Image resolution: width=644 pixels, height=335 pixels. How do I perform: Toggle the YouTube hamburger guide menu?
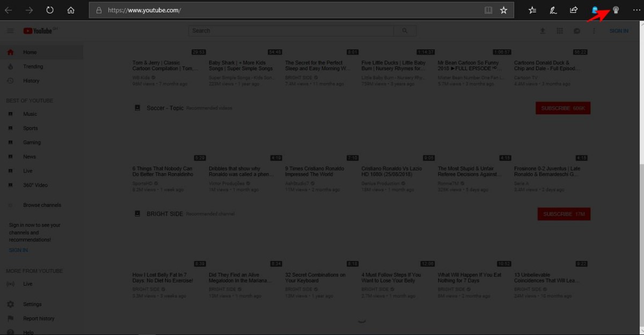point(10,31)
